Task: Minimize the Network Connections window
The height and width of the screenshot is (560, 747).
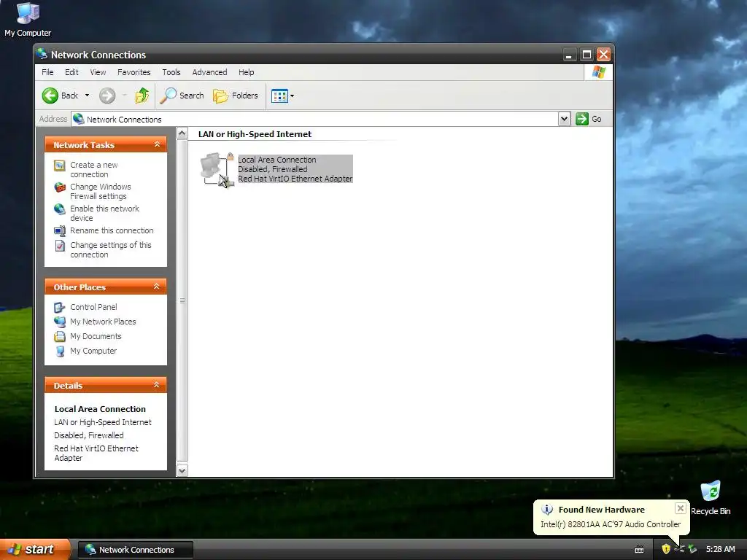Action: [x=569, y=55]
